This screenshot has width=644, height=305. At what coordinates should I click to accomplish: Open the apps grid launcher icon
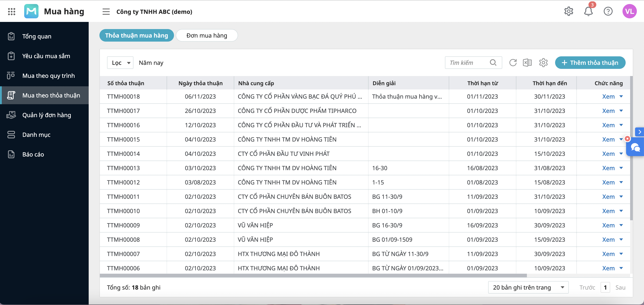coord(11,11)
